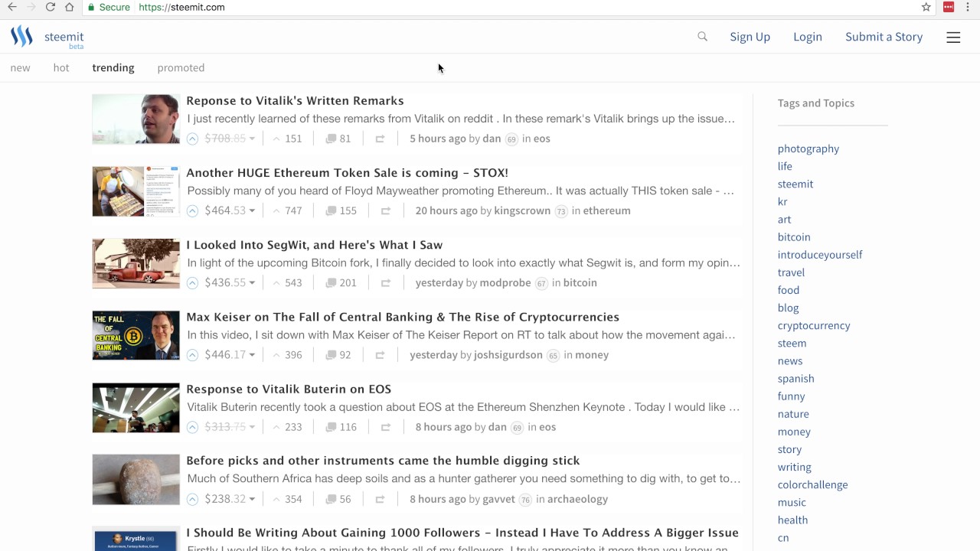Open comments icon showing 56 replies
The image size is (980, 551).
(x=331, y=499)
